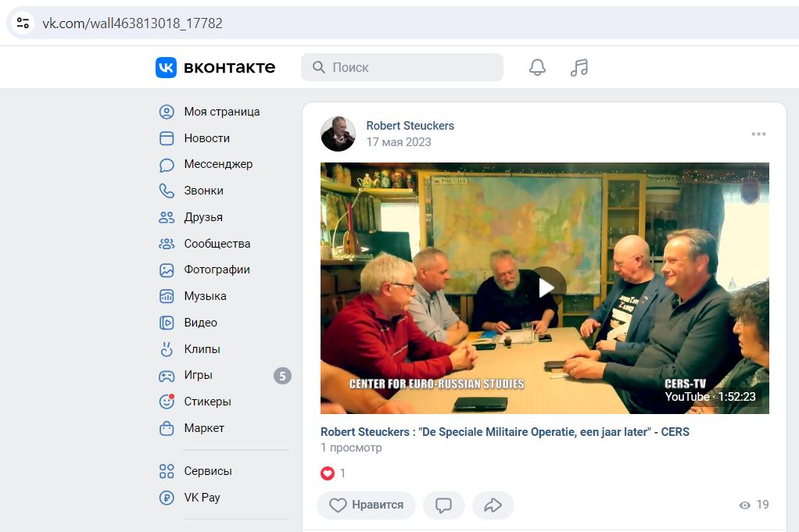Click the VK Pay label in sidebar
Screen dimensions: 799x532
click(x=202, y=498)
